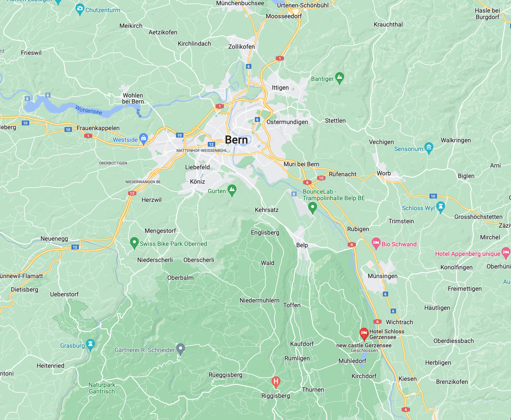This screenshot has width=511, height=420.
Task: Click the Bern city label
Action: click(236, 140)
